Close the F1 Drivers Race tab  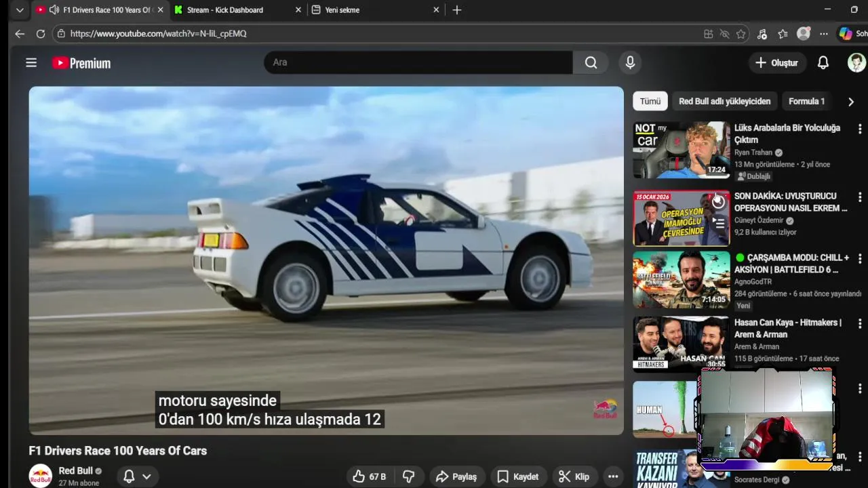[160, 10]
